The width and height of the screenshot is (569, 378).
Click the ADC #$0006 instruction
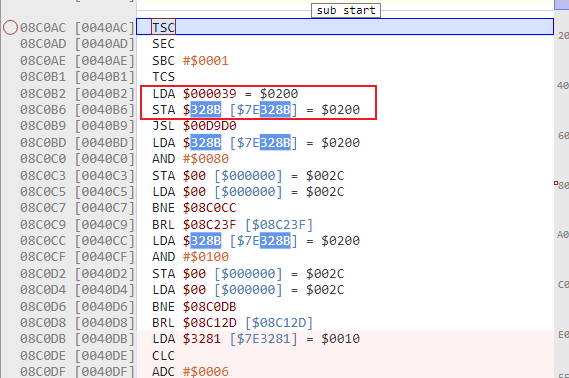[x=190, y=371]
